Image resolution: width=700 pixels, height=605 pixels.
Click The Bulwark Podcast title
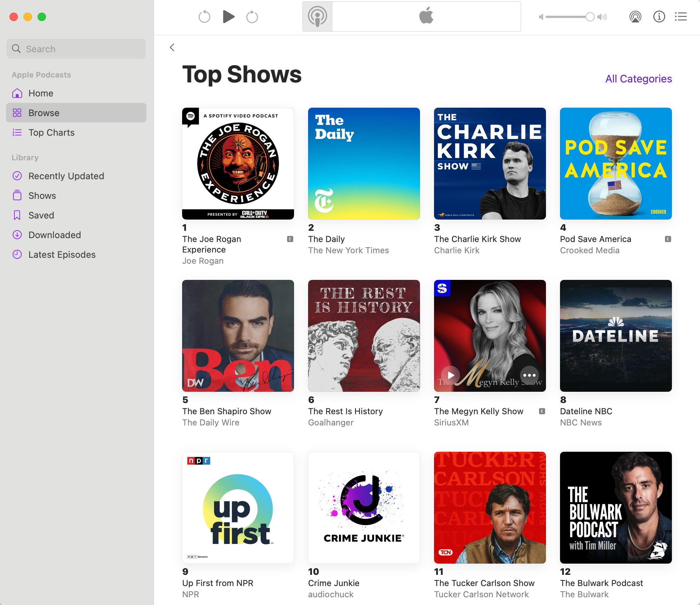click(601, 583)
